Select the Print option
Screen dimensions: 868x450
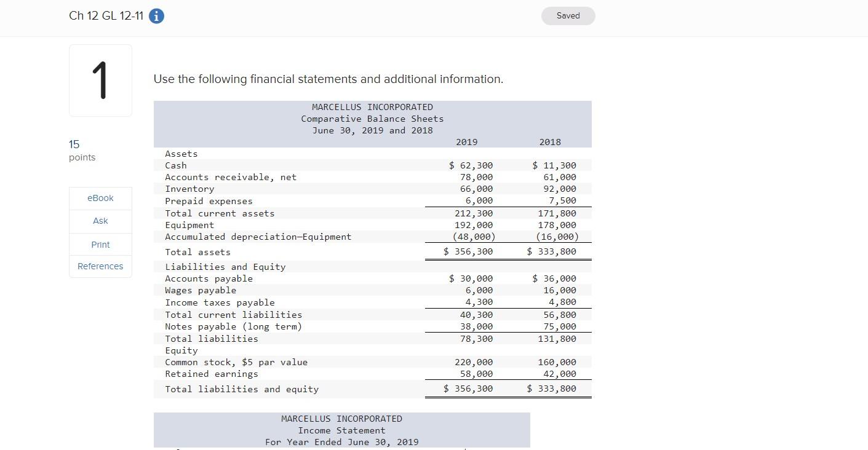click(x=100, y=244)
